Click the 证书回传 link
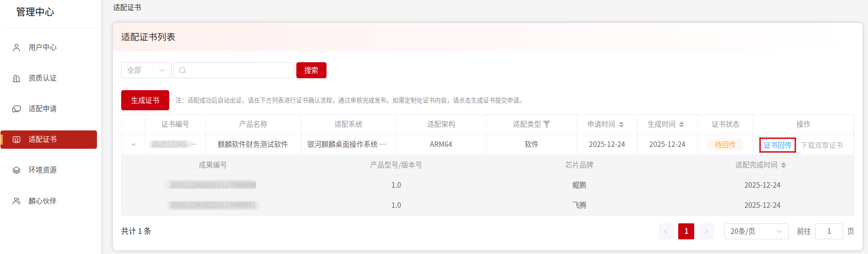The height and width of the screenshot is (254, 868). [777, 145]
